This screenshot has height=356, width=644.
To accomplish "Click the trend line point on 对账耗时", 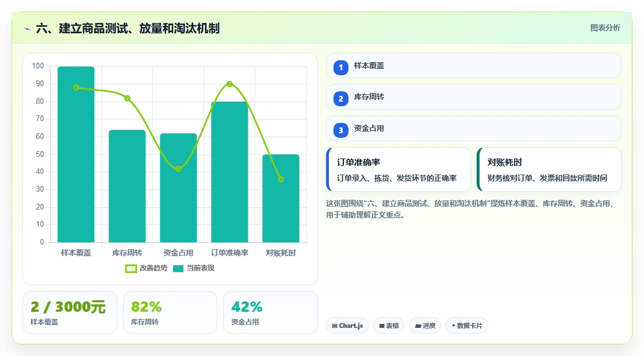I will click(281, 179).
